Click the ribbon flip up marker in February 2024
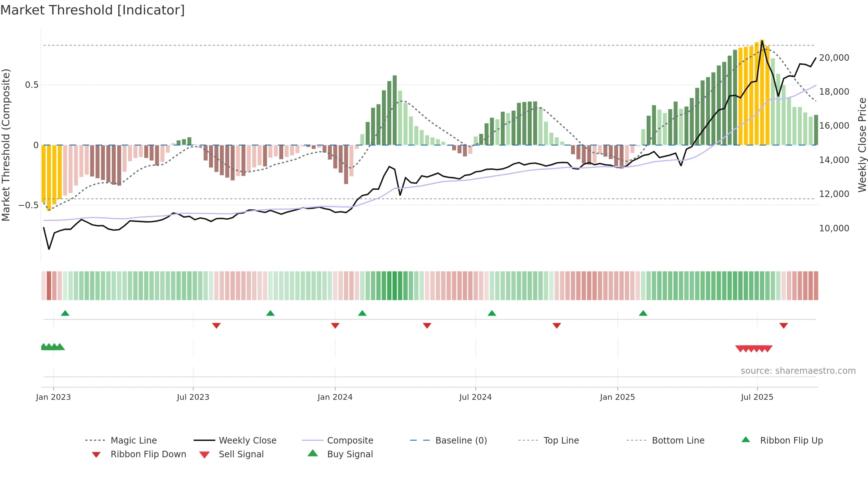The height and width of the screenshot is (488, 868). [362, 313]
